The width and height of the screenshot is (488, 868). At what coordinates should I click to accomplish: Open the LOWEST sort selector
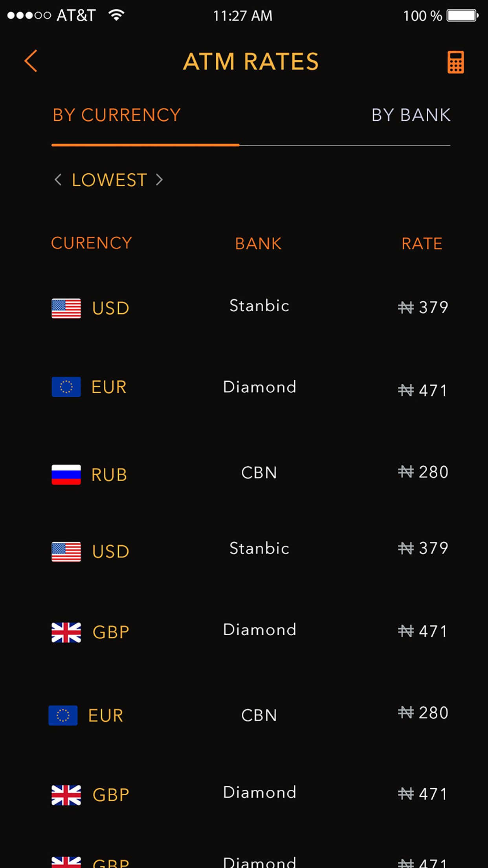tap(109, 180)
